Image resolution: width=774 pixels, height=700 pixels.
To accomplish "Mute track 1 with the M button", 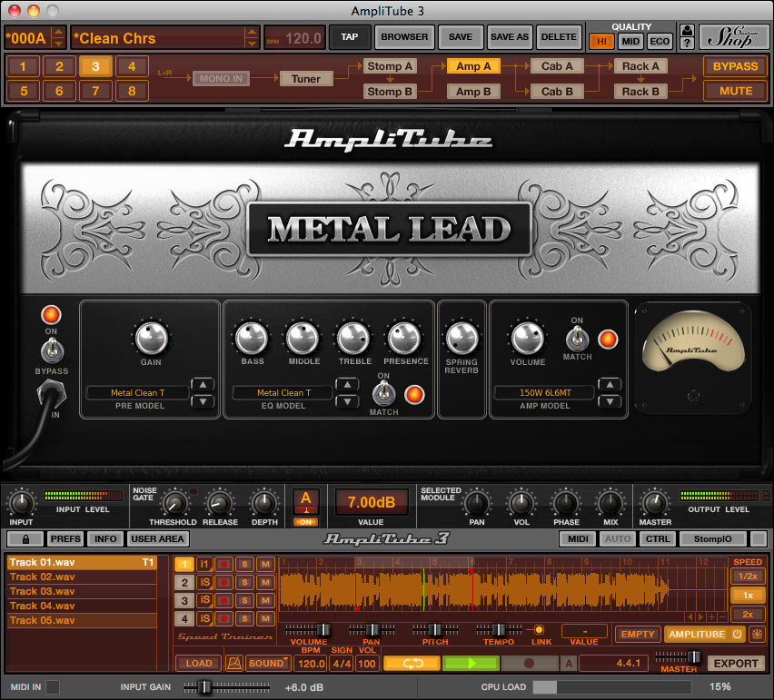I will [263, 564].
